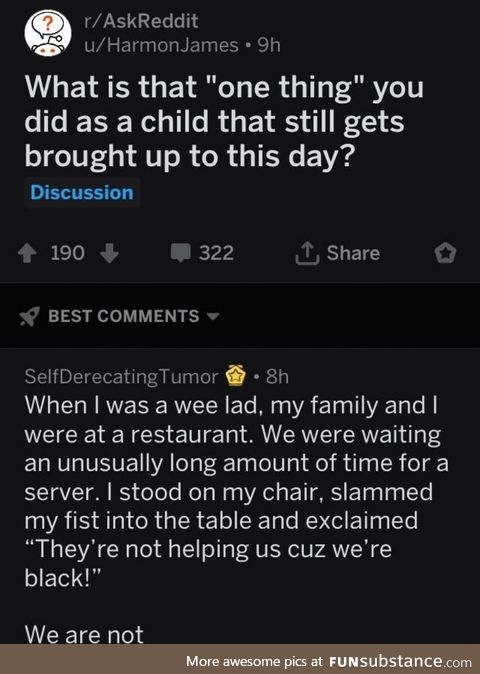The height and width of the screenshot is (674, 480).
Task: Open the r/AskReddit subreddit link
Action: 141,21
